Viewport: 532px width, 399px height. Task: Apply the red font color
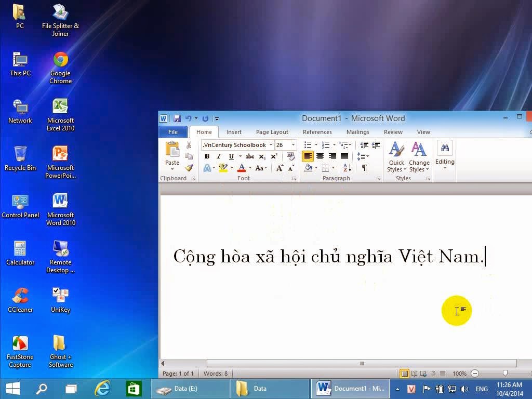(x=242, y=168)
